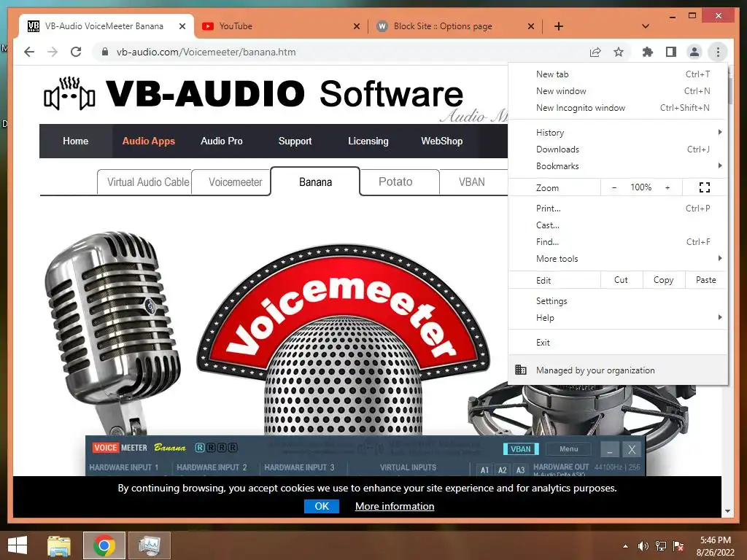Viewport: 747px width, 560px height.
Task: Click the three-dot Chrome menu button
Action: coord(718,52)
